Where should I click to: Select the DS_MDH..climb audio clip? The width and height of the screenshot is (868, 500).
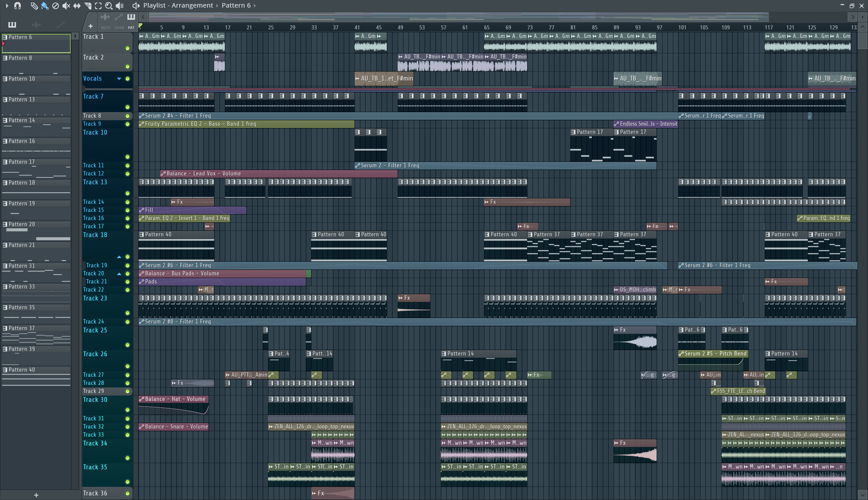point(635,290)
